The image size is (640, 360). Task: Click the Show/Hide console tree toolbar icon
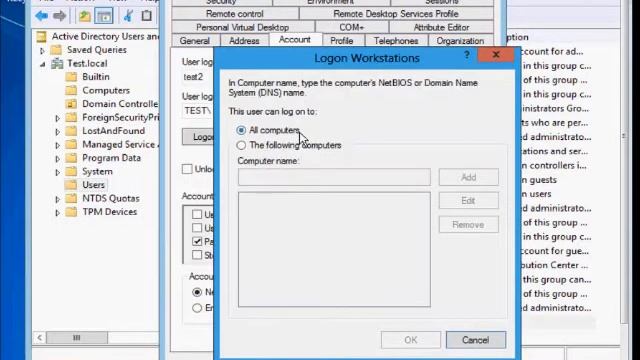tap(104, 16)
